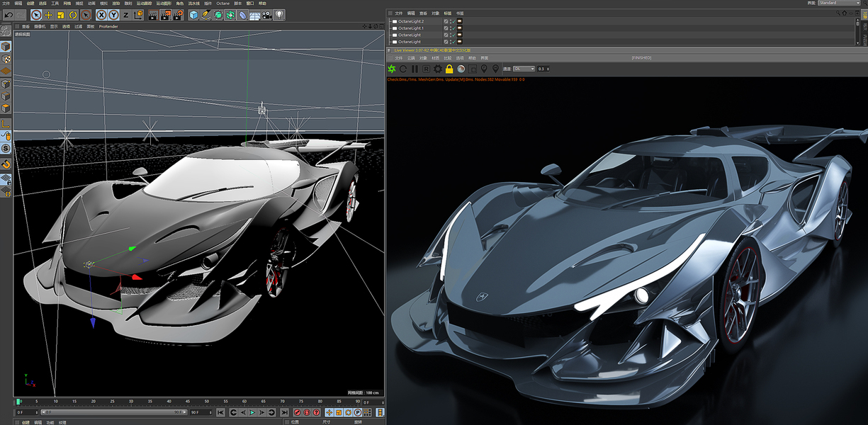Toggle the parameter key P button
868x425 pixels.
(x=357, y=412)
